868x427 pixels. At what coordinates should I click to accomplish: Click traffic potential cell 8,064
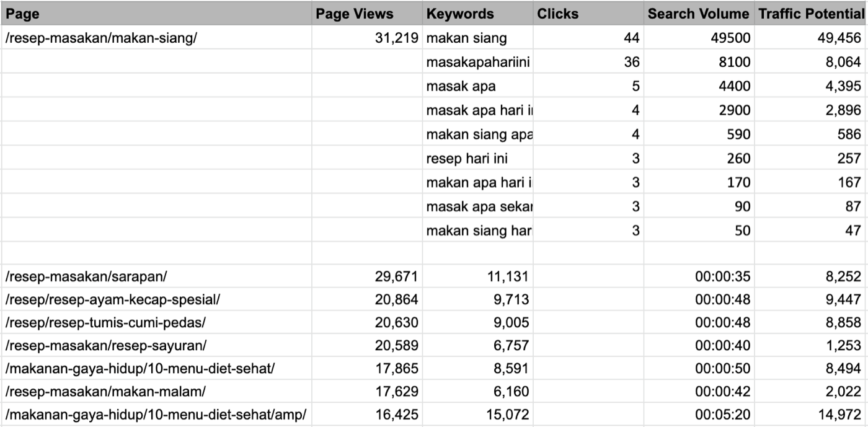[811, 62]
